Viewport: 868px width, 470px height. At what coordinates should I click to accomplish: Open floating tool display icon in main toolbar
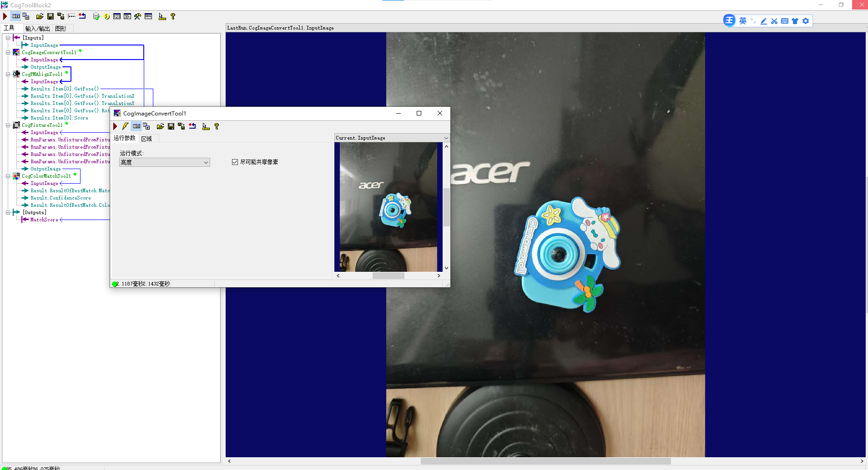(26, 16)
